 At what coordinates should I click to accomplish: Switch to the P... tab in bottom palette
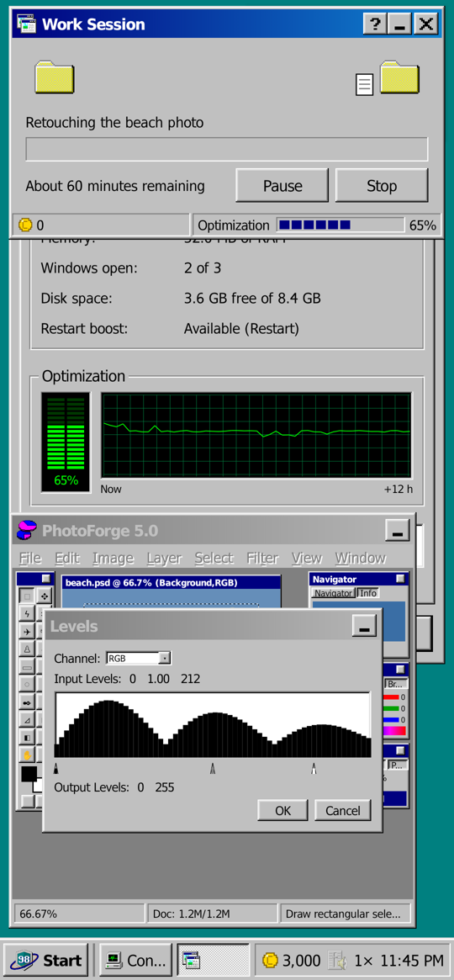coord(398,765)
